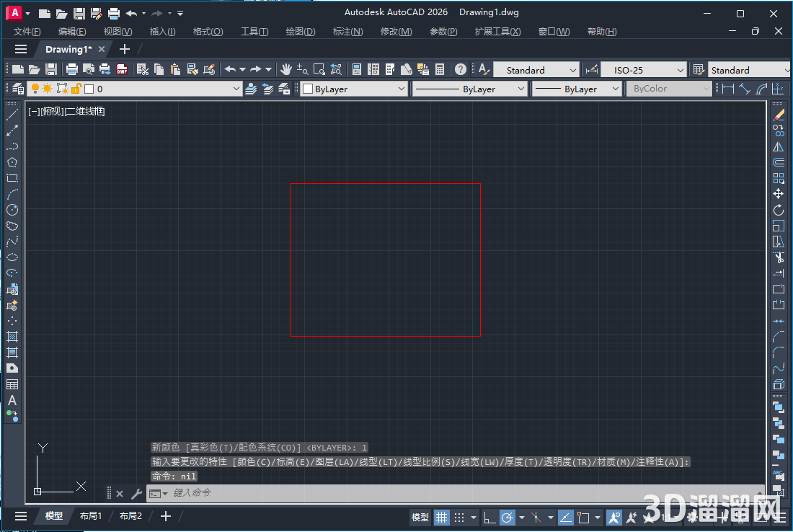This screenshot has width=793, height=532.
Task: Open the 绘图(D) menu
Action: click(301, 31)
